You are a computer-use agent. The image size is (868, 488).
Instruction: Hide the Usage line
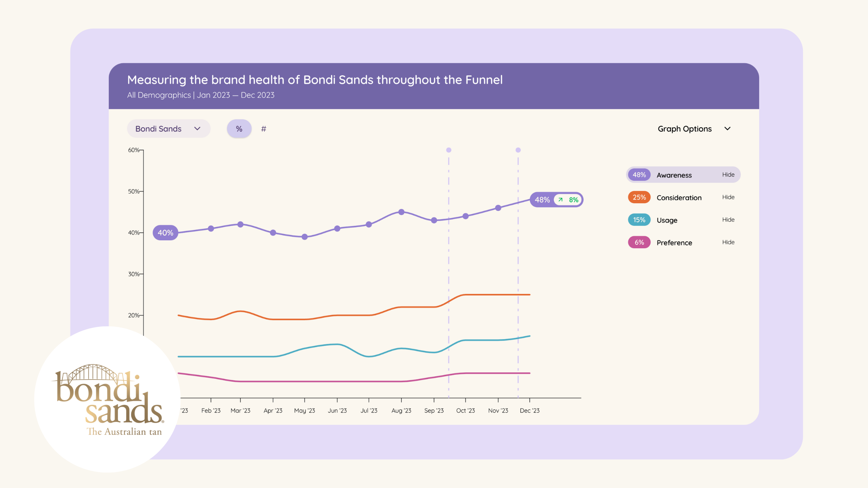(728, 219)
